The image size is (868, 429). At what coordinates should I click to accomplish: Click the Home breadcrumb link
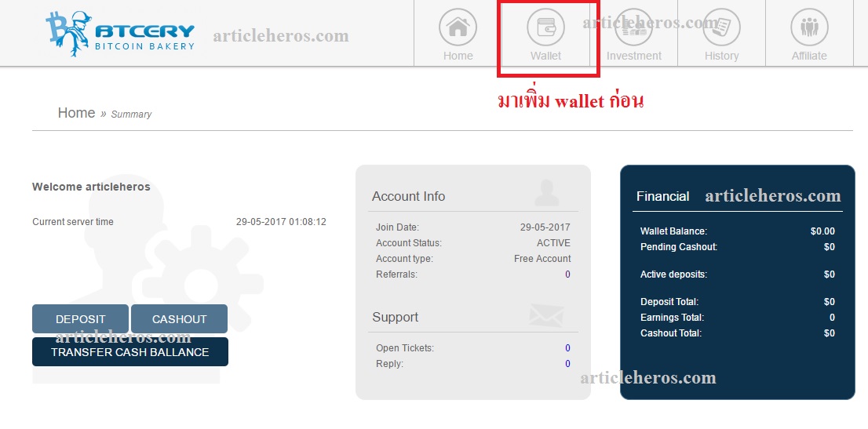pyautogui.click(x=76, y=113)
